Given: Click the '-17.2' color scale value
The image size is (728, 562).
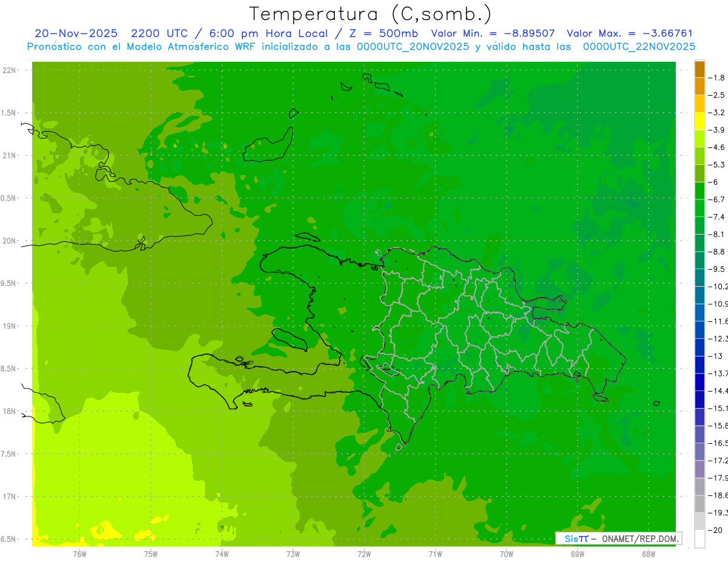Looking at the screenshot, I should click(718, 460).
